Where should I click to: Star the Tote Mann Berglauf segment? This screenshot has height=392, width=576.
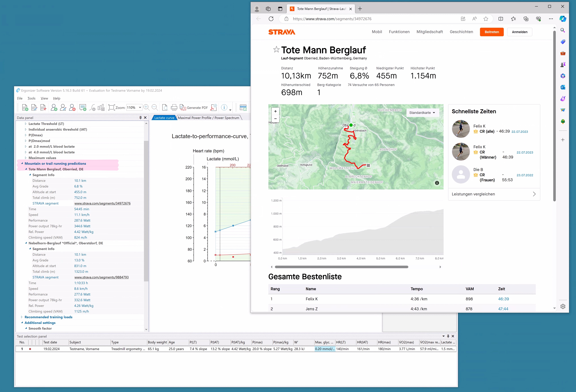(276, 49)
